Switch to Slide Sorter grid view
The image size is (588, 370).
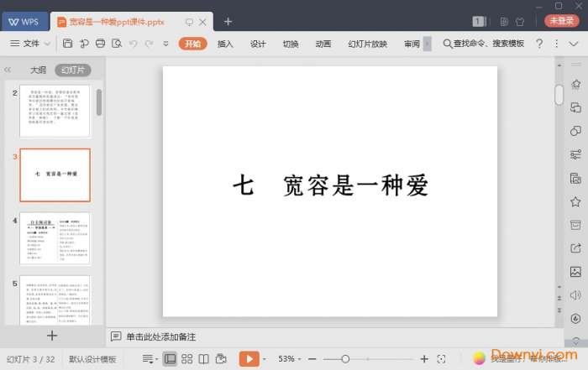(x=186, y=359)
